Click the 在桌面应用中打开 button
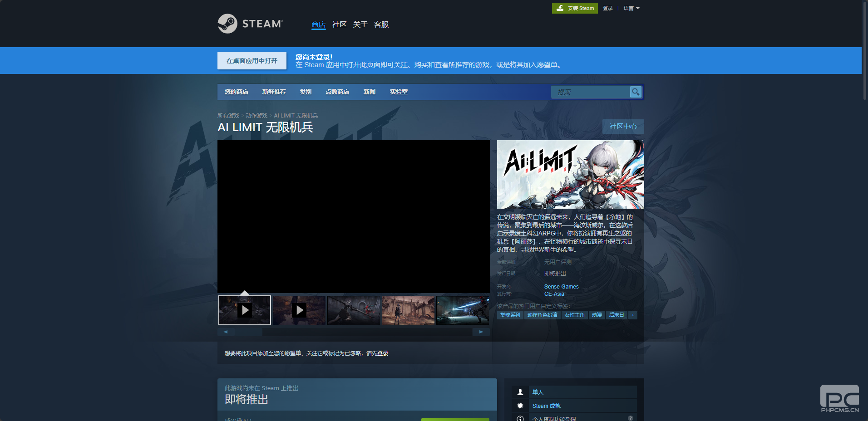Viewport: 868px width, 421px height. click(x=252, y=61)
